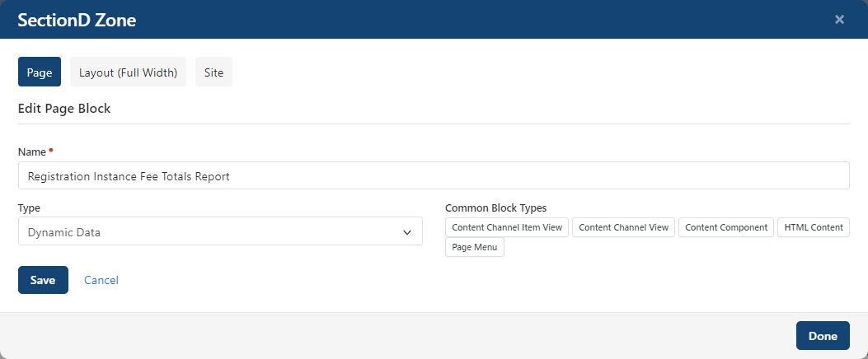Choose Content Channel View block type

coord(623,227)
